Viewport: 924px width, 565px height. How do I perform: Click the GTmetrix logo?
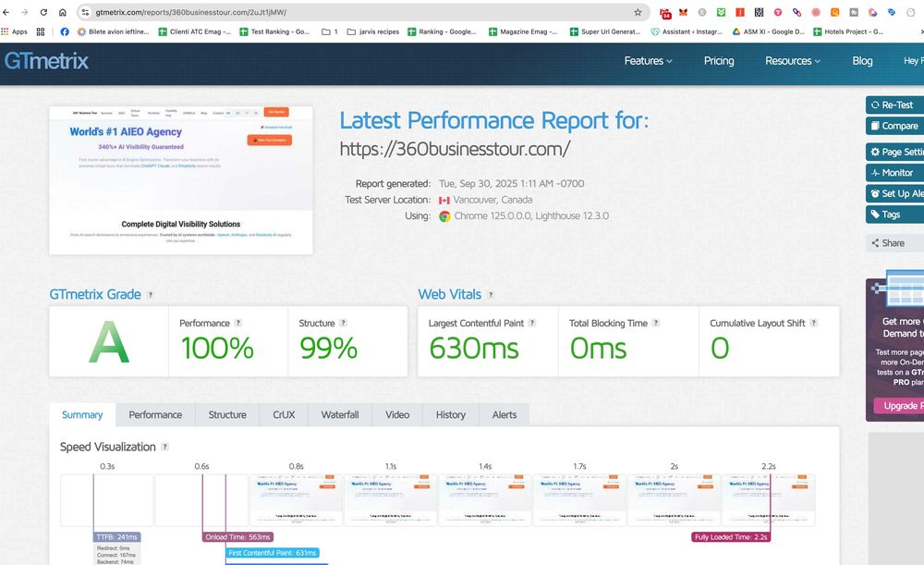click(x=47, y=61)
